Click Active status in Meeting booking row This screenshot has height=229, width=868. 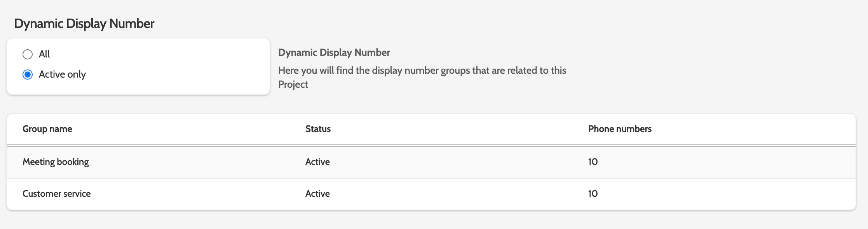pos(317,162)
